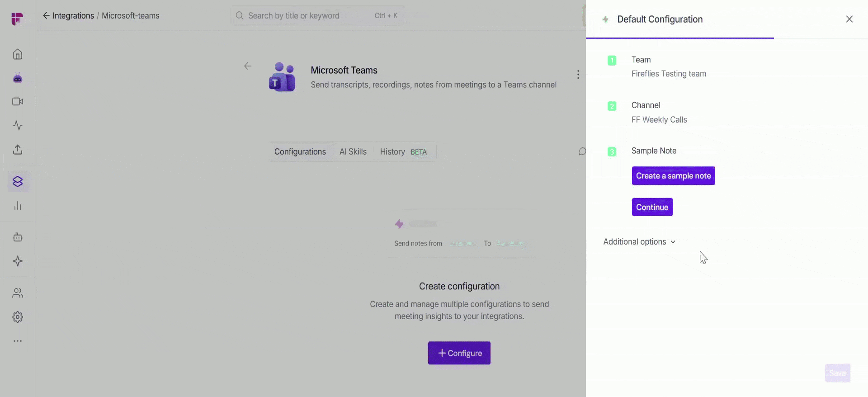This screenshot has width=868, height=397.
Task: Close the Default Configuration panel
Action: [x=849, y=19]
